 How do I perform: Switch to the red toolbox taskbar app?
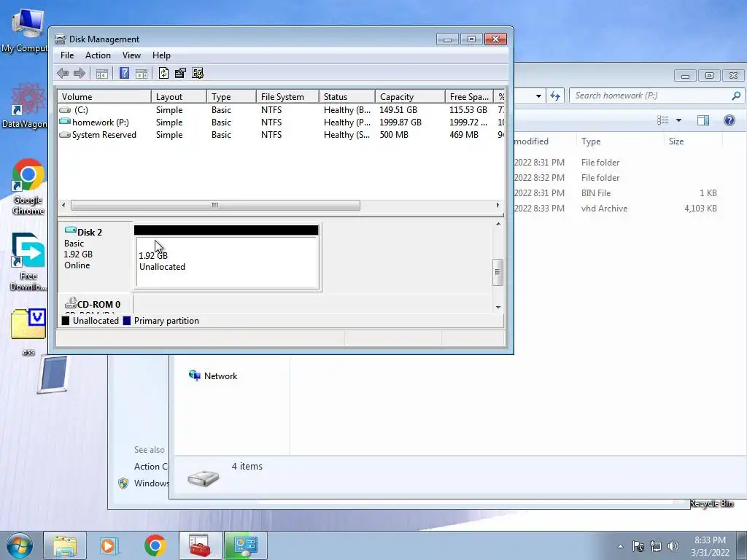pos(200,545)
